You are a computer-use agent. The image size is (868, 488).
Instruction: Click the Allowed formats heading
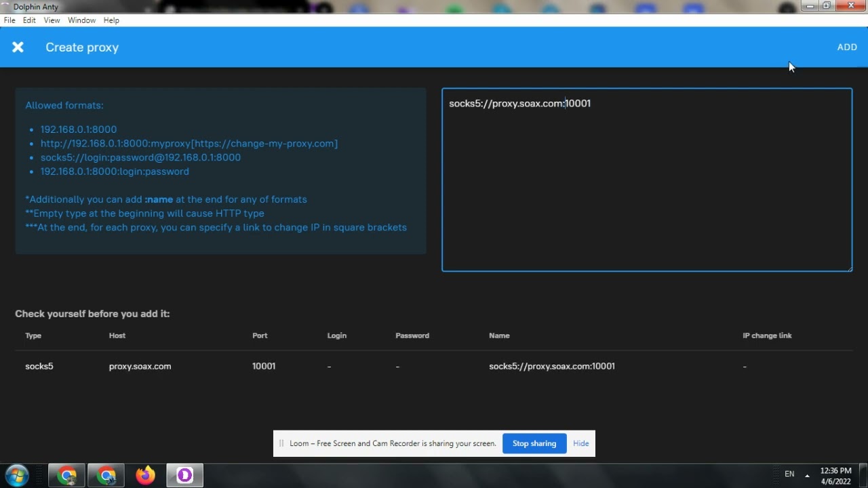coord(64,105)
